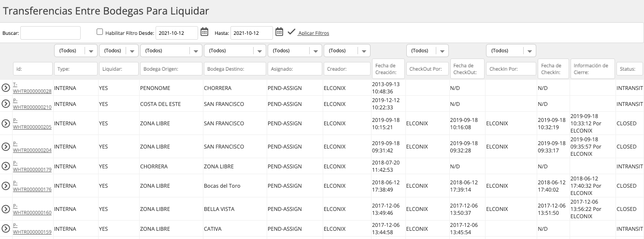Expand row arrow for P-WHTR000000160
The image size is (644, 239).
pos(6,209)
